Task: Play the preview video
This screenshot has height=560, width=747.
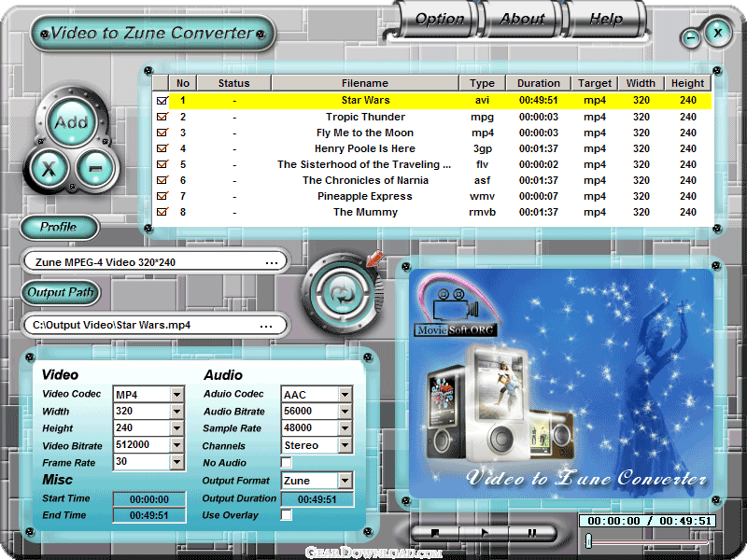Action: (x=484, y=533)
